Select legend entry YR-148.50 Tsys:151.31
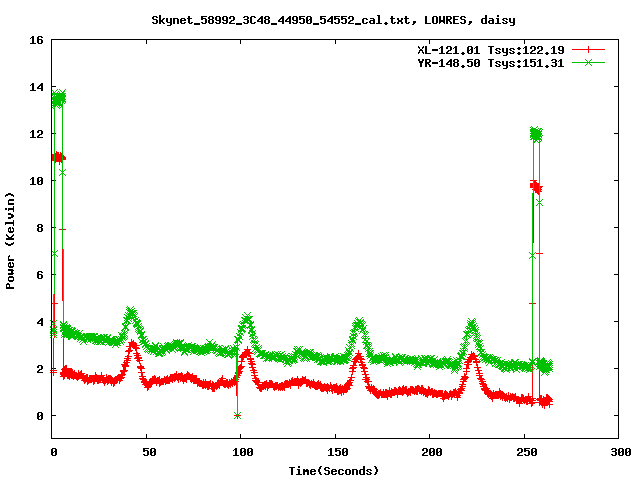The image size is (640, 480). (x=490, y=63)
